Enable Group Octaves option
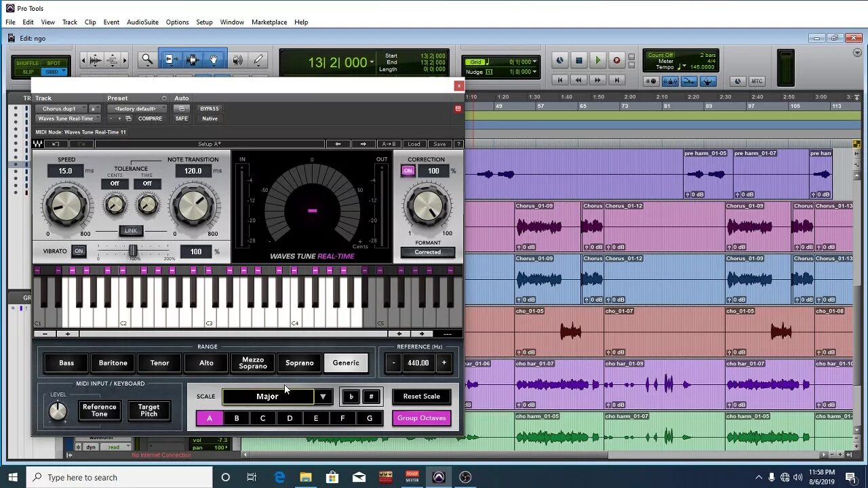Image resolution: width=868 pixels, height=488 pixels. (x=422, y=418)
